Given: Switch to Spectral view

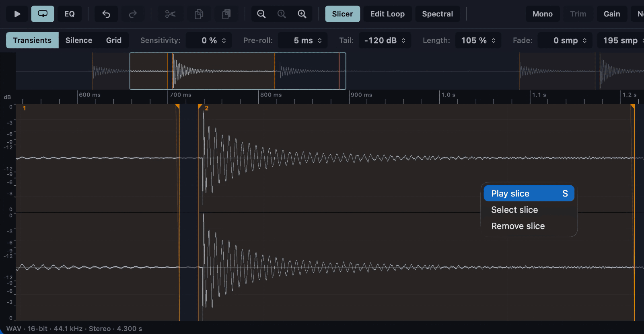Looking at the screenshot, I should [437, 14].
